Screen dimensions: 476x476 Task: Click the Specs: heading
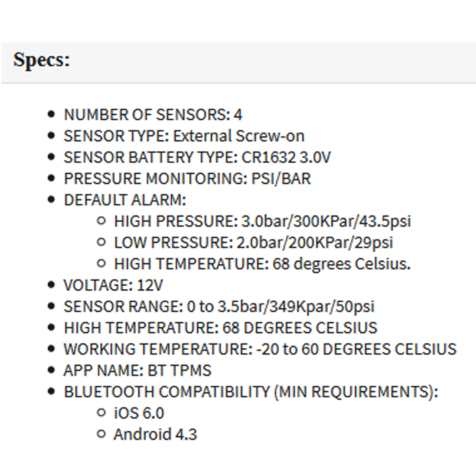pyautogui.click(x=42, y=60)
